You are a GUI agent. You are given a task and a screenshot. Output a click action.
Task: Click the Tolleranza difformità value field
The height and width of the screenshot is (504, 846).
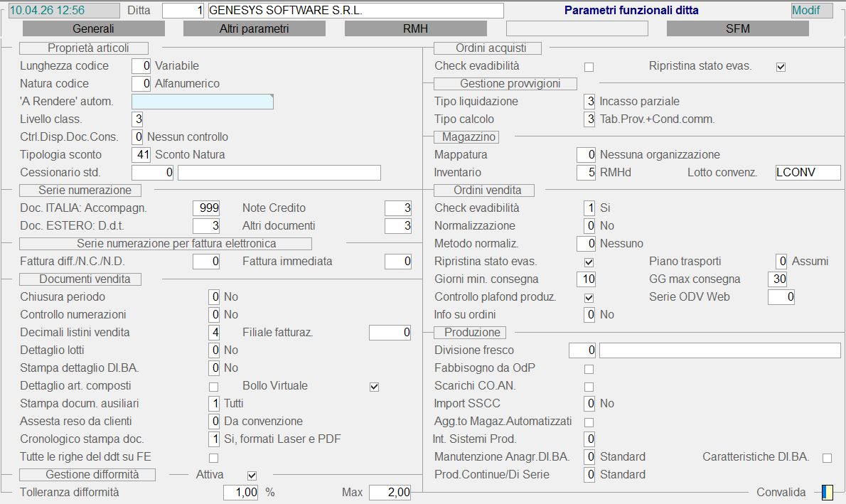pyautogui.click(x=241, y=493)
